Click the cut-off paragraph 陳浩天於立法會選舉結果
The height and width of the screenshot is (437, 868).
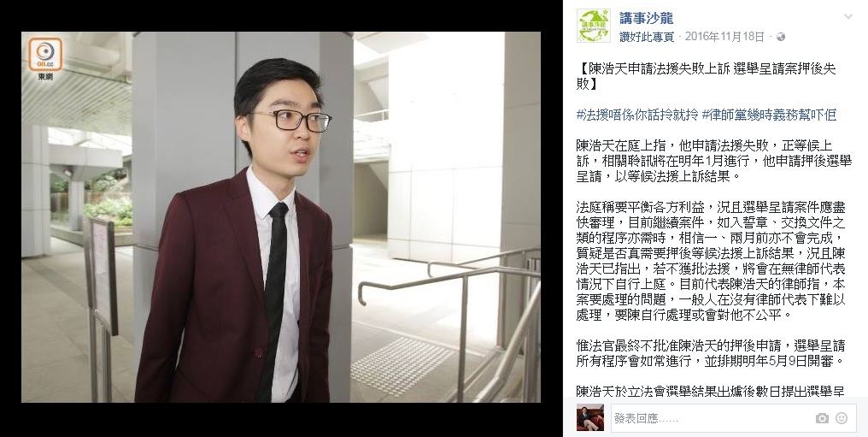[710, 391]
